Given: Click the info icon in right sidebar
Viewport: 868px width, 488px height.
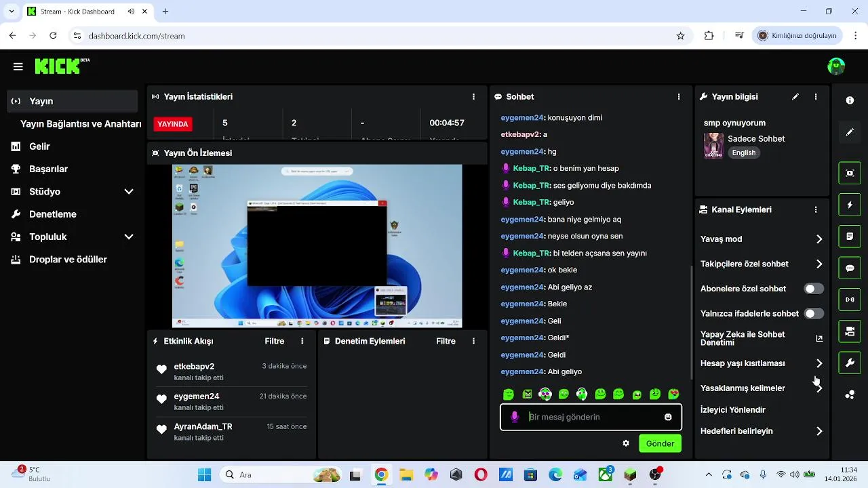Looking at the screenshot, I should [850, 100].
